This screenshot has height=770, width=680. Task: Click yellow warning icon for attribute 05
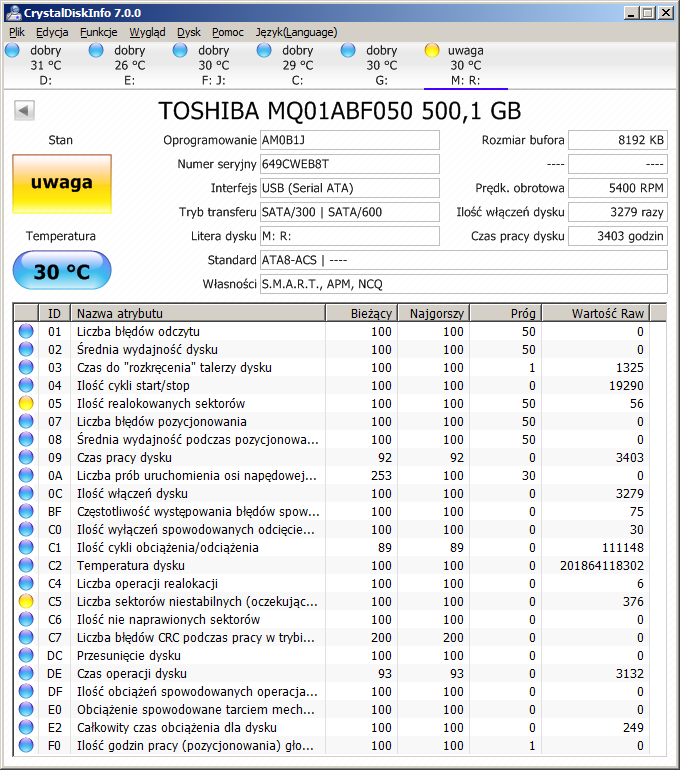(26, 404)
